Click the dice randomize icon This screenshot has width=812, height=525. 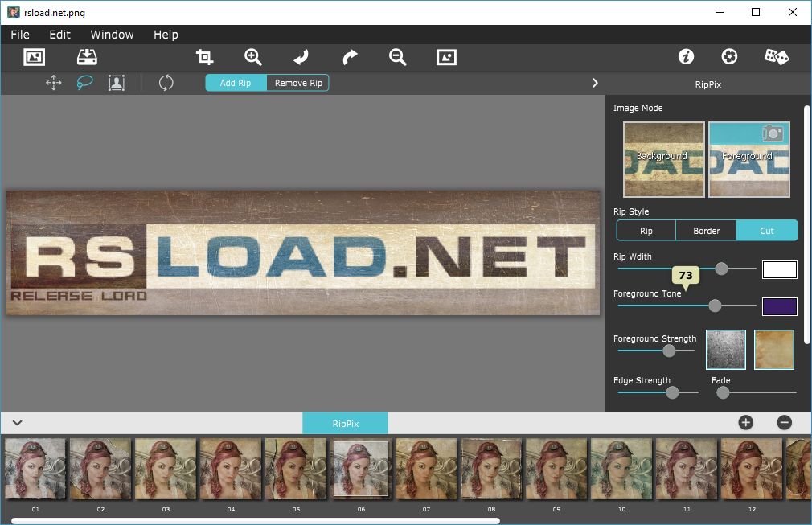pos(776,57)
